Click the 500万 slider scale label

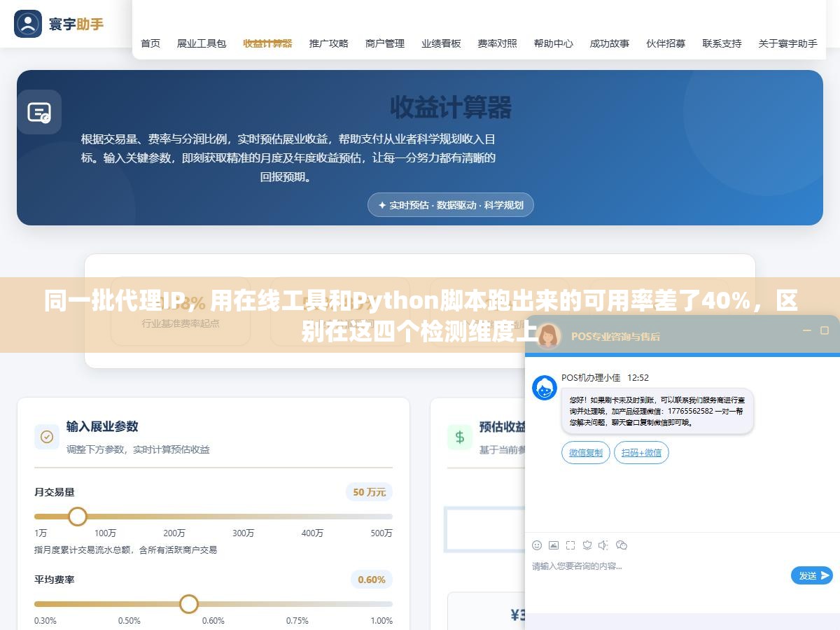(x=381, y=533)
